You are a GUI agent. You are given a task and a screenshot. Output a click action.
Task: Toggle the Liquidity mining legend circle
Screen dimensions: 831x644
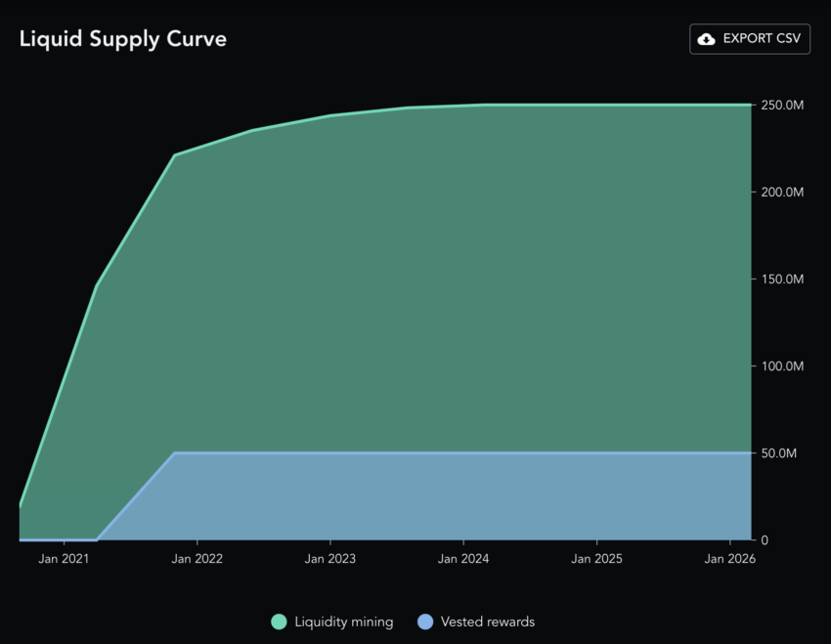click(x=279, y=622)
